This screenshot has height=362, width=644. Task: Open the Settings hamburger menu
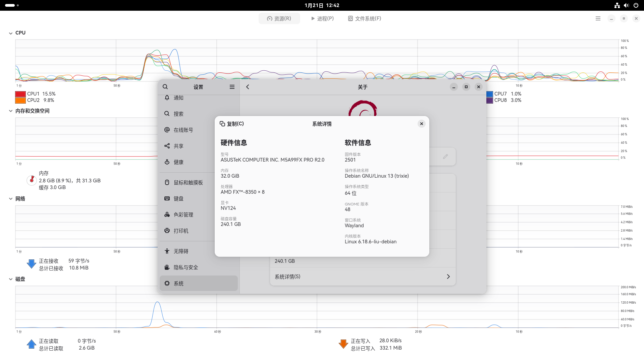point(232,87)
